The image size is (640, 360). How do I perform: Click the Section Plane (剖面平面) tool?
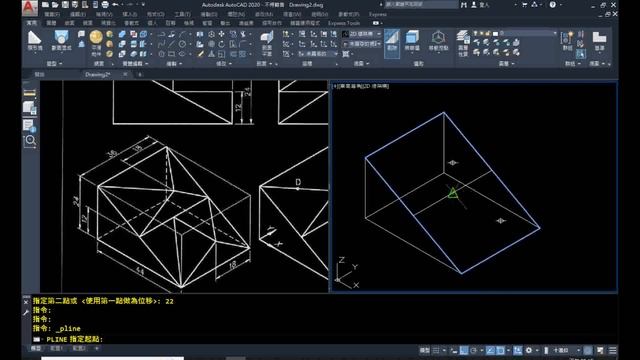267,43
